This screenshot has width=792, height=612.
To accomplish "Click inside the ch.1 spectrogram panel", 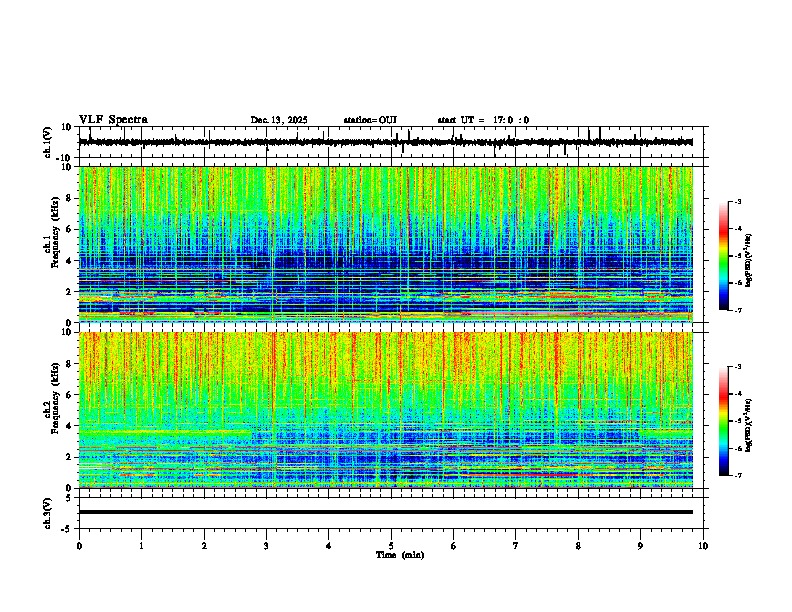I will pos(386,244).
